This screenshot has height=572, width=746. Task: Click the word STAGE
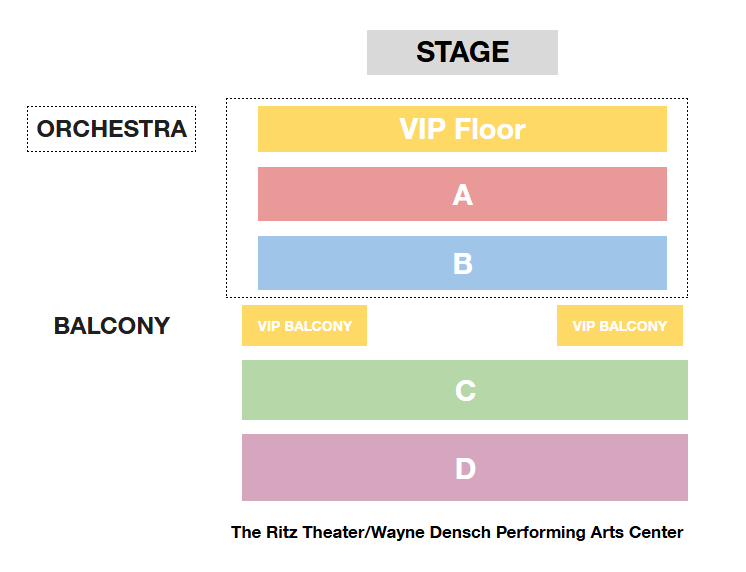[x=462, y=52]
